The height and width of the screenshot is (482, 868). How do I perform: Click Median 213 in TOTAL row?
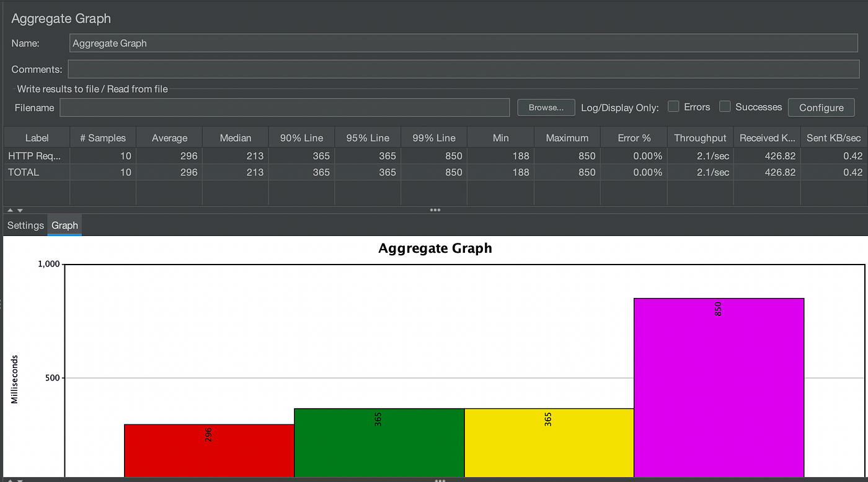point(236,172)
